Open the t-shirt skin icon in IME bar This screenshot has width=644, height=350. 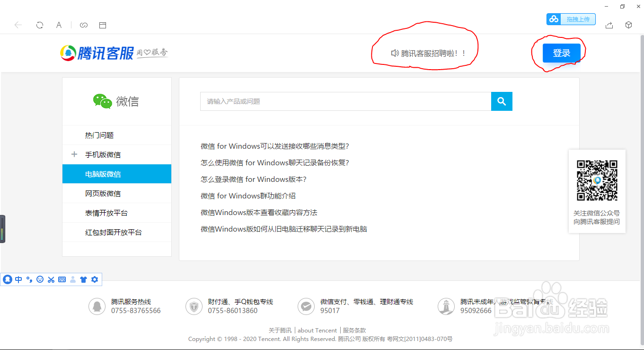point(84,279)
